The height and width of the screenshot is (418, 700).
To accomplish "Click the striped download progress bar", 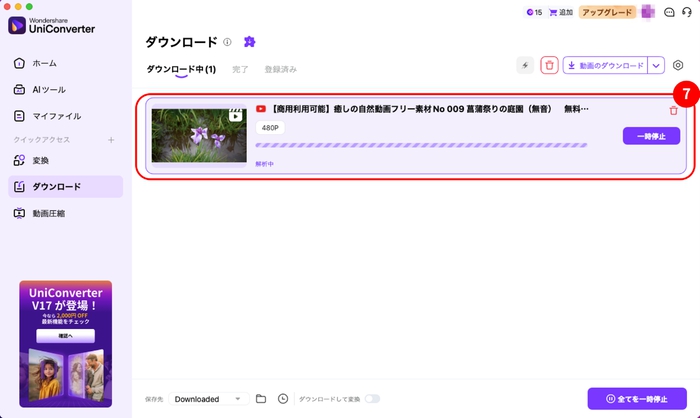I will [421, 146].
